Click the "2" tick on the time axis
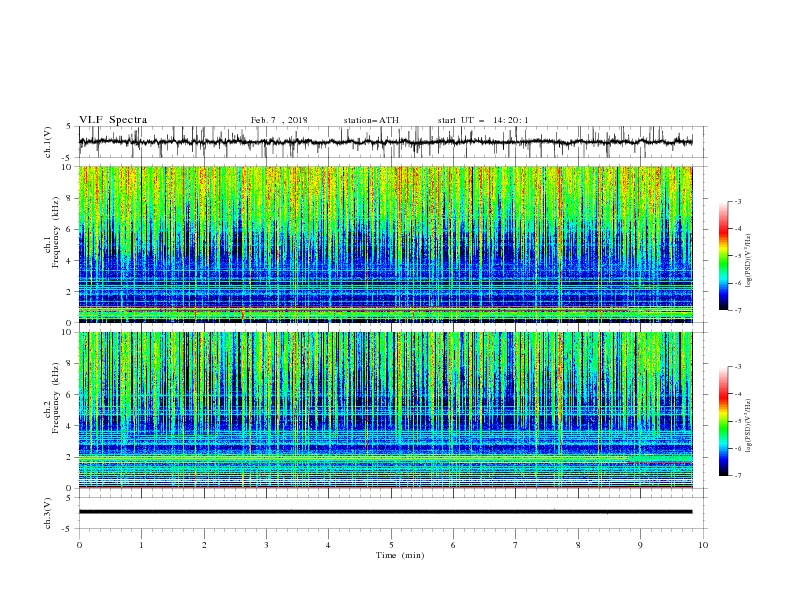 point(204,545)
